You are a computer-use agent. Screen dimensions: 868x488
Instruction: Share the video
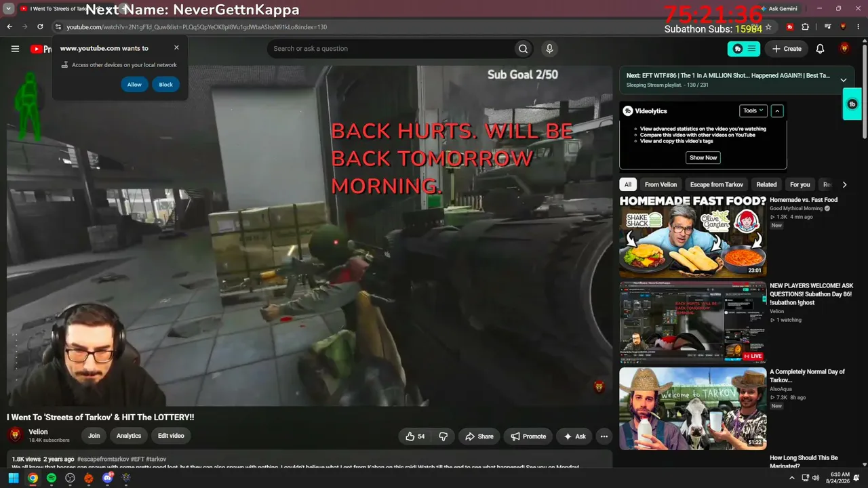click(479, 436)
